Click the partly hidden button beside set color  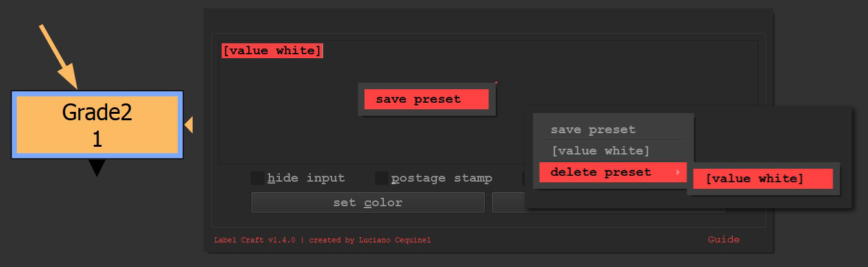pos(508,202)
